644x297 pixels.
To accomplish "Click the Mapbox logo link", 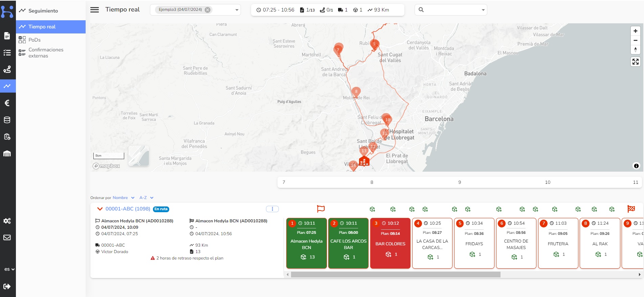I will click(x=106, y=166).
